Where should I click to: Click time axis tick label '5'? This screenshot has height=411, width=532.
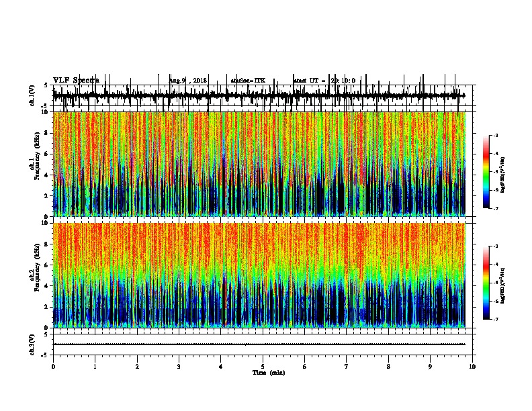[263, 367]
